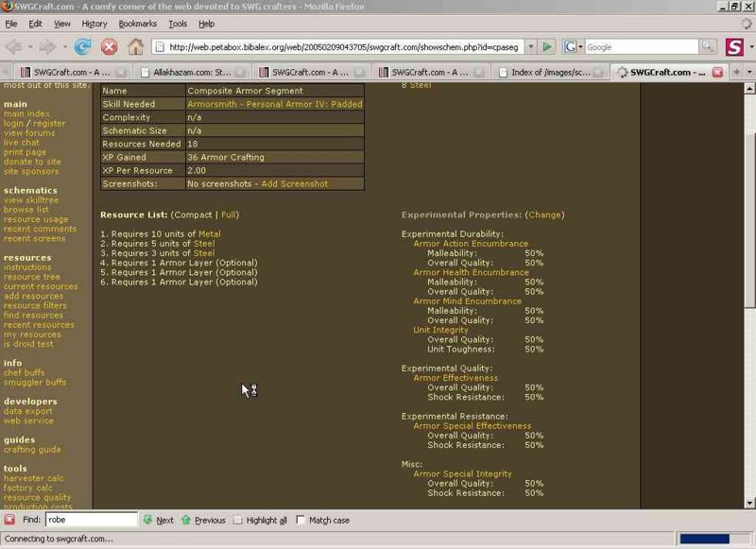Open the address bar history dropdown
The width and height of the screenshot is (756, 549).
[x=530, y=46]
